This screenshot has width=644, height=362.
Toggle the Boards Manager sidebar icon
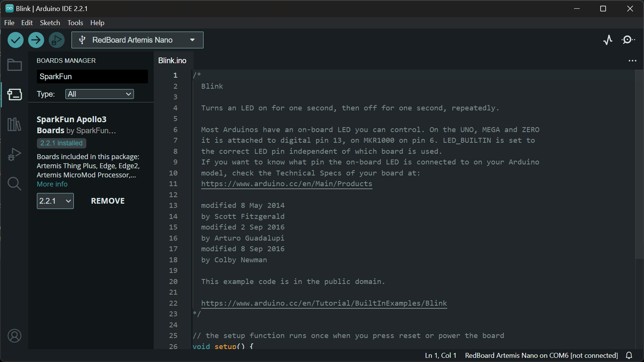[14, 94]
